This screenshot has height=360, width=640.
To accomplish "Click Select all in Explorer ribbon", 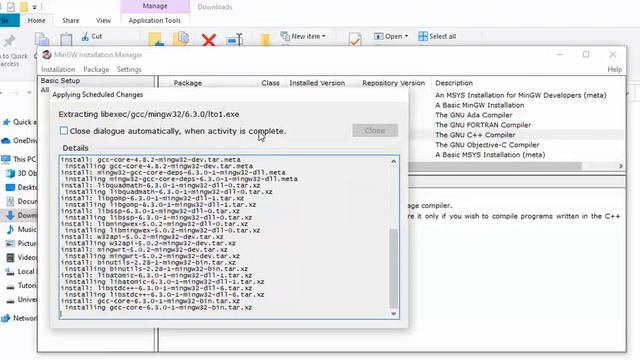I will coord(437,36).
